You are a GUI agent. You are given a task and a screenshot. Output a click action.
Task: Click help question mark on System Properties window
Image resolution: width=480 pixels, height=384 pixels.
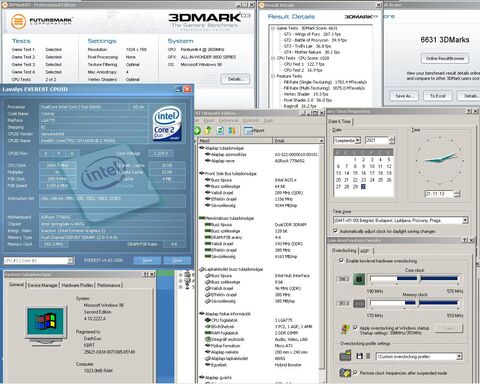click(x=145, y=274)
